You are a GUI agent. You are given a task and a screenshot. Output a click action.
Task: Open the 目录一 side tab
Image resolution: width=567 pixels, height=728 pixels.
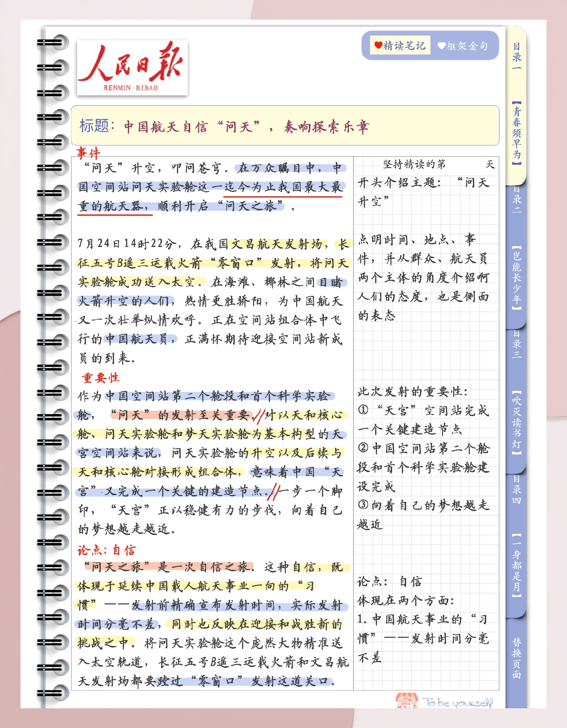click(x=516, y=56)
